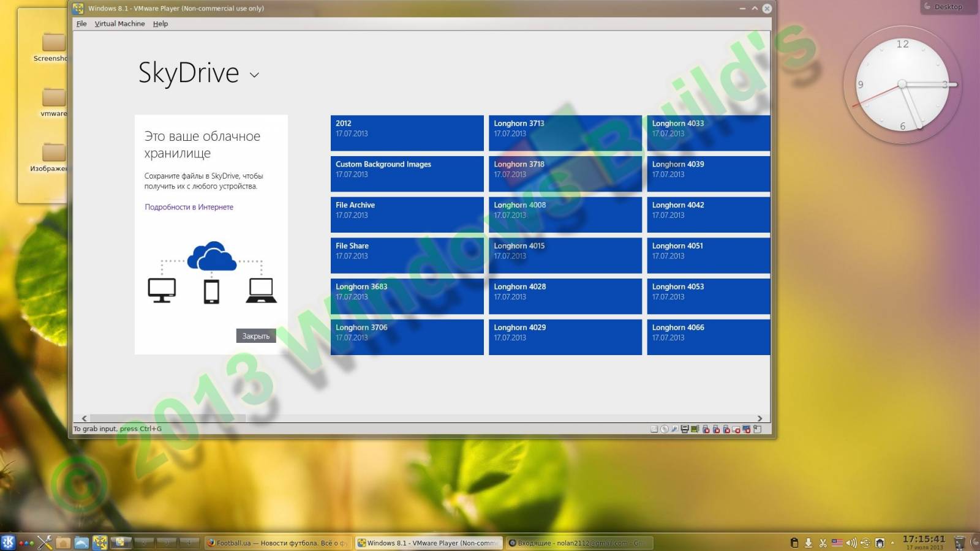Switch to virtual desktop 2 in pager
Viewport: 980px width, 551px height.
click(144, 542)
